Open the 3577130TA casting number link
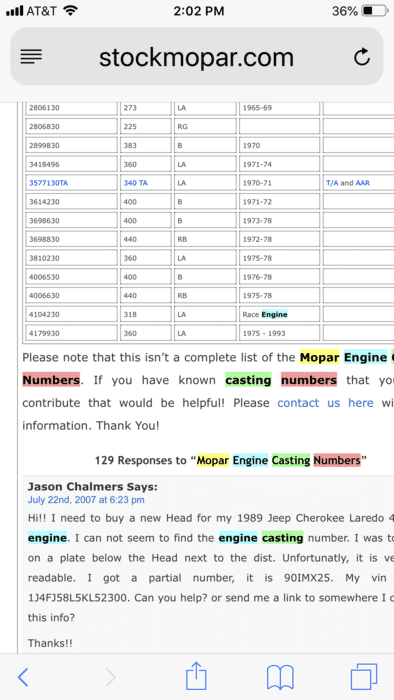 [x=49, y=183]
